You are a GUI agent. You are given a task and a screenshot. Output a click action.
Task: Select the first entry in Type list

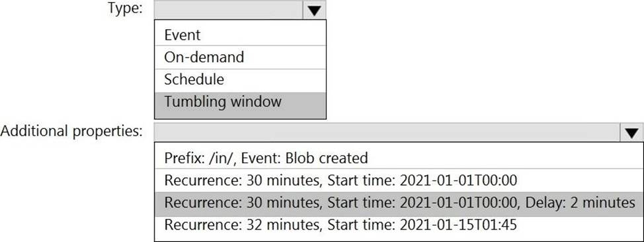point(240,34)
